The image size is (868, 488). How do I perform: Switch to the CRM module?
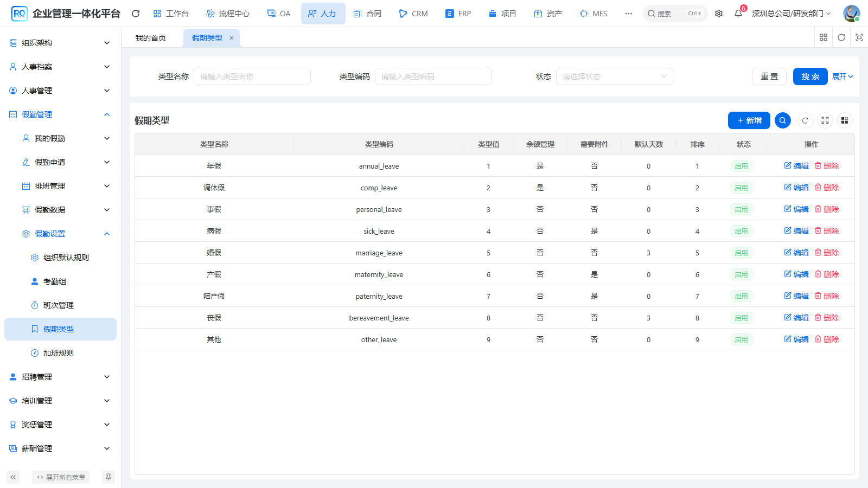[413, 14]
